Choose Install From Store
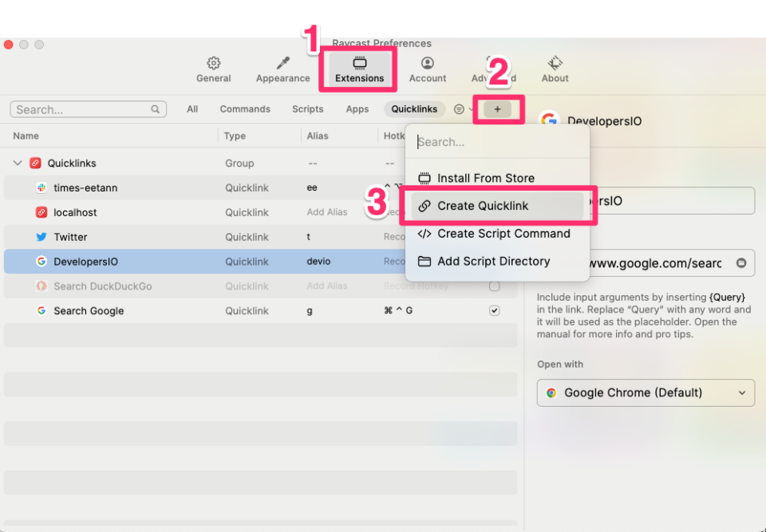Screen dimensions: 766x532 tap(497, 178)
